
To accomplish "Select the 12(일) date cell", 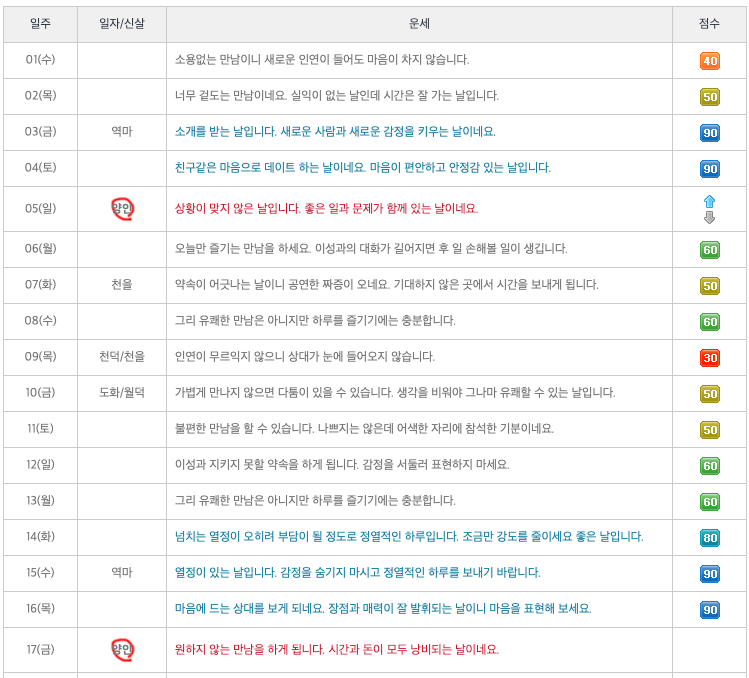I will [41, 464].
